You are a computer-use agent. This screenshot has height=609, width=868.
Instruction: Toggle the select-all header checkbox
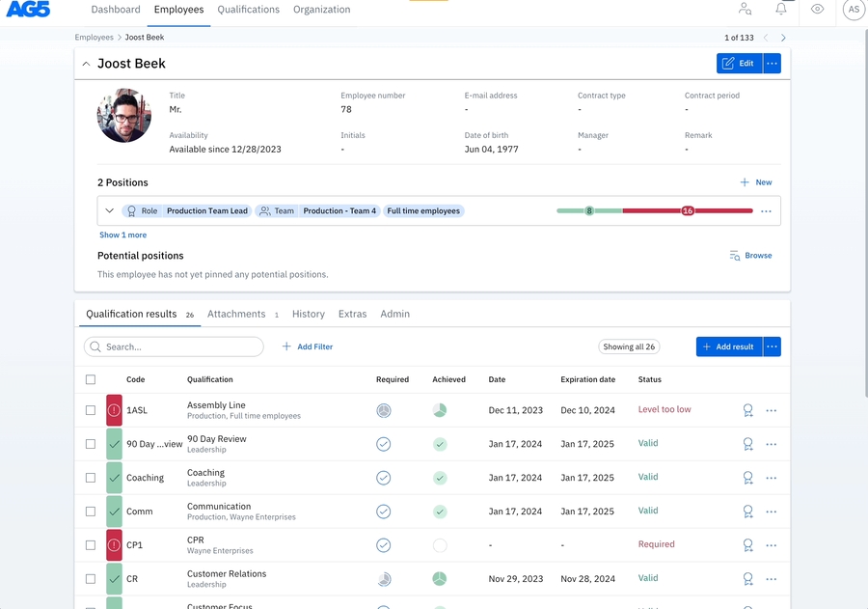point(91,379)
